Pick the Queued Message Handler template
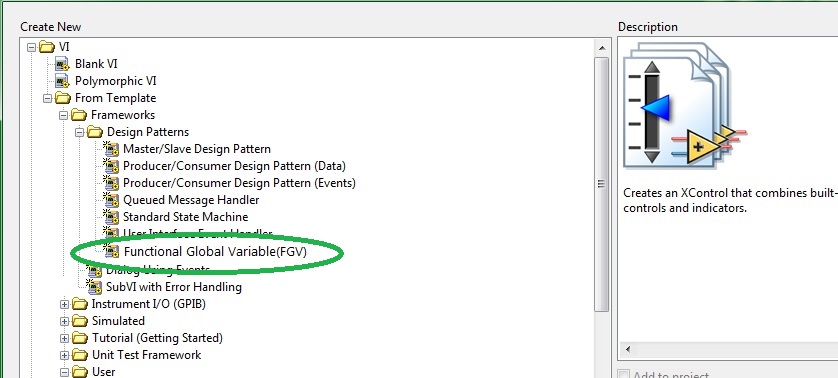Screen dimensions: 838x378 point(191,200)
